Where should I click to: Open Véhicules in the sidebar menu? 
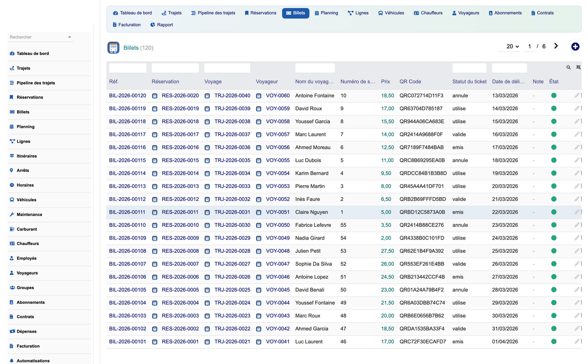coord(26,200)
